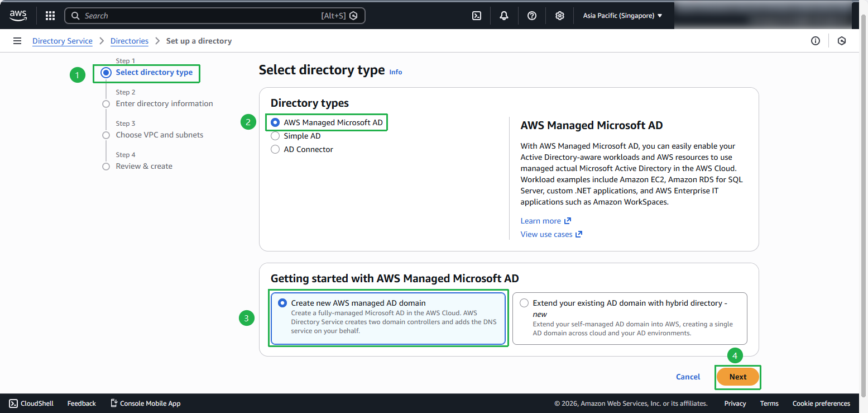
Task: Open the help question mark icon
Action: click(532, 16)
